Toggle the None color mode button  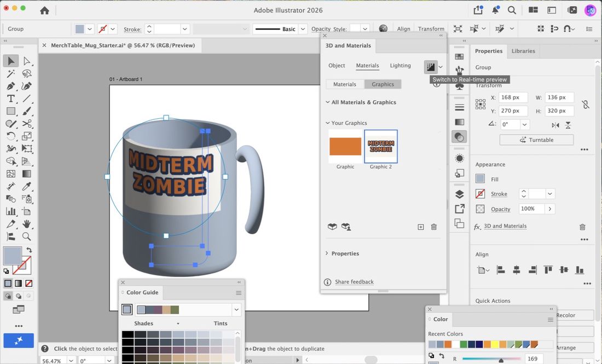29,284
